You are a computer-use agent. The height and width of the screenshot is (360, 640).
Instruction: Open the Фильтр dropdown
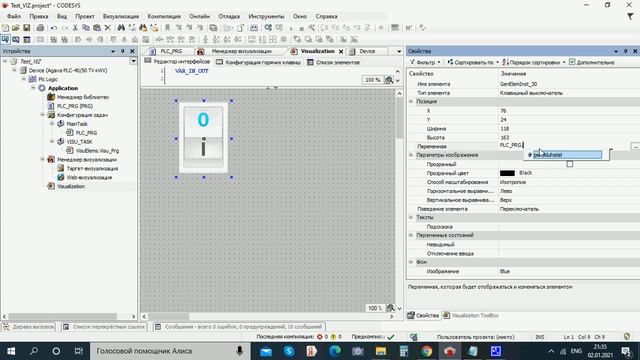point(425,62)
